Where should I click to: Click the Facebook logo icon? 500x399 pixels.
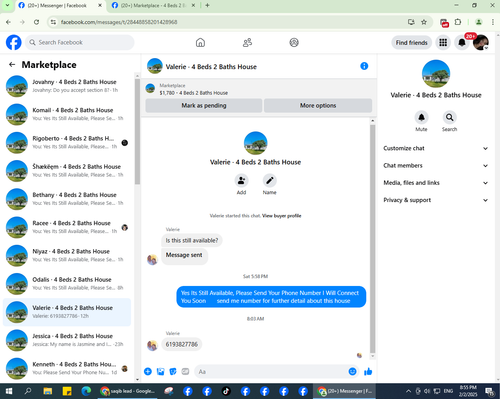coord(14,42)
